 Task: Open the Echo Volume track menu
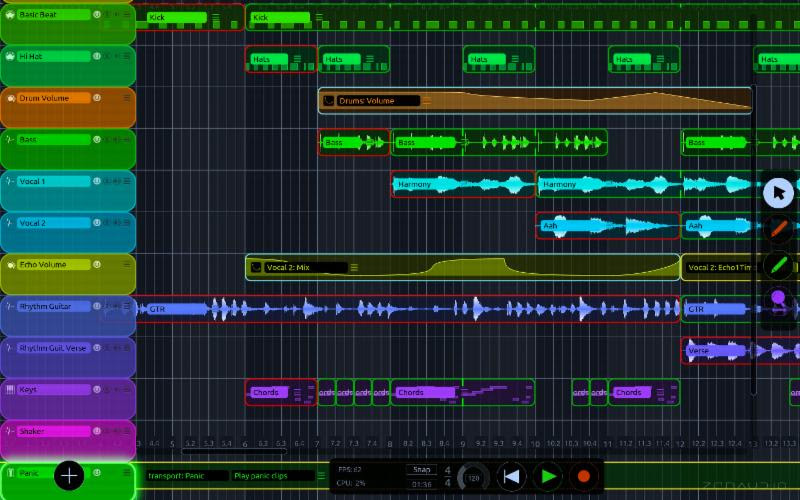tap(127, 264)
